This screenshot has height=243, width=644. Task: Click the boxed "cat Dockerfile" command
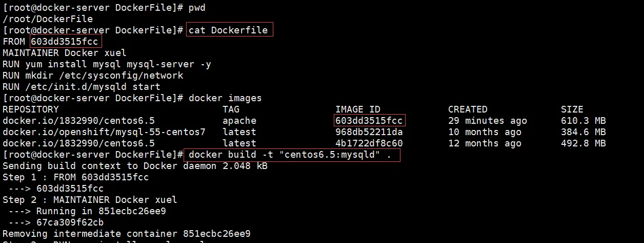click(x=229, y=30)
